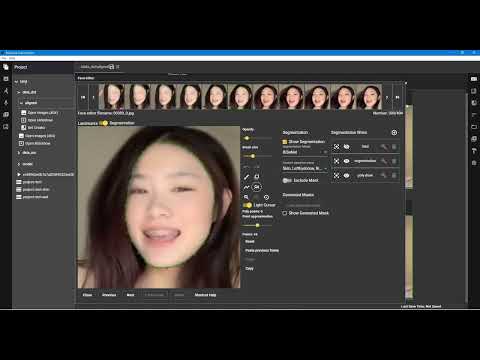
Task: Fit-view icon of first filter row
Action: (x=337, y=147)
